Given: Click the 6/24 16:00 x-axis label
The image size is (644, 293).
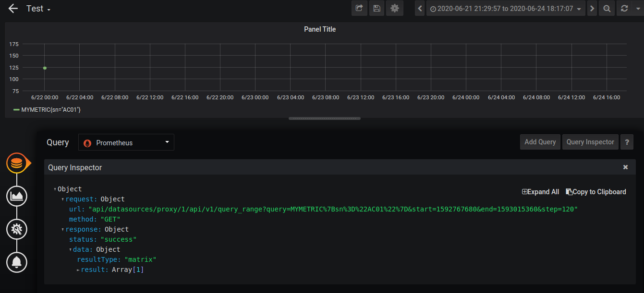Looking at the screenshot, I should [x=607, y=97].
